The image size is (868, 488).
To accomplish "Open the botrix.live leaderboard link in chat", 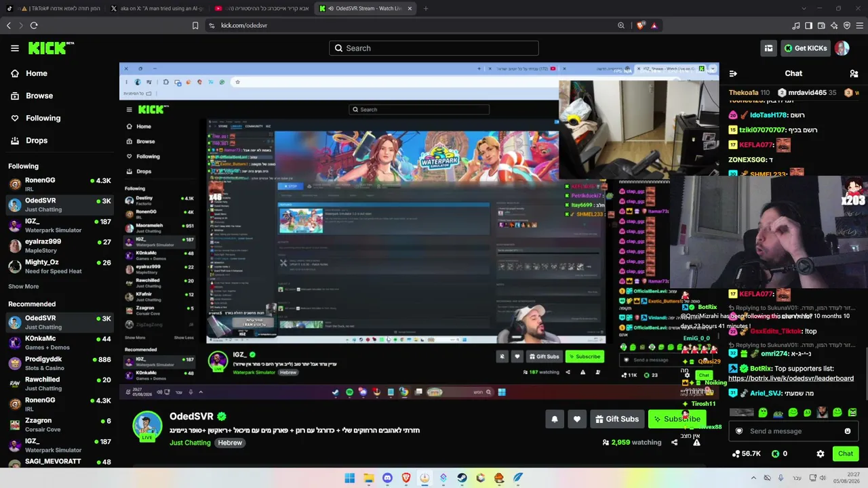I will [791, 378].
